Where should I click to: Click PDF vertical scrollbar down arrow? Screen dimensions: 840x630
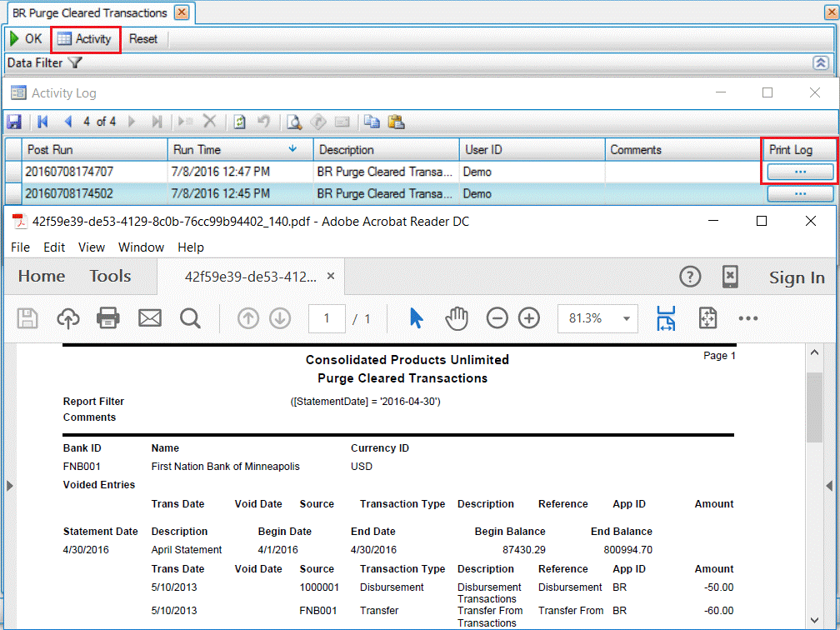pyautogui.click(x=814, y=620)
